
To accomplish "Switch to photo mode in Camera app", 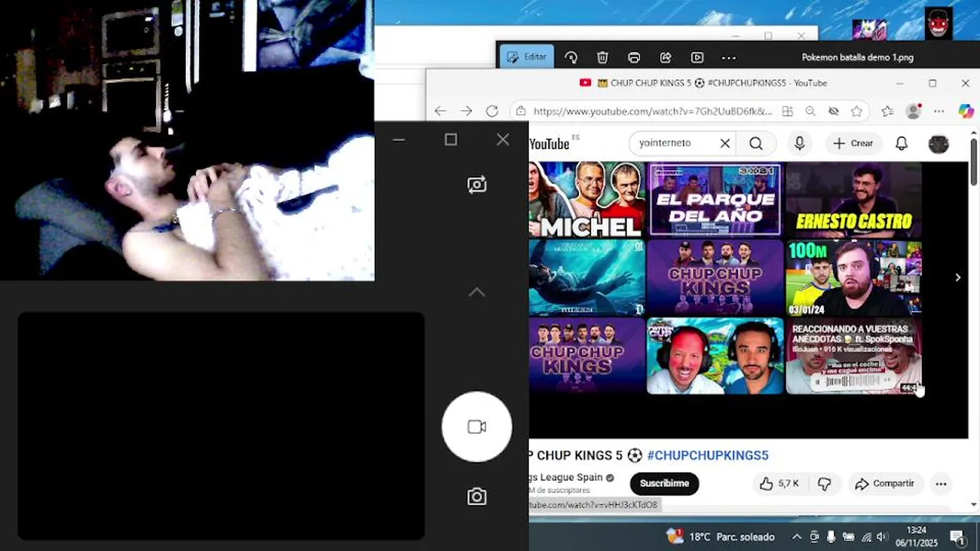I will click(476, 497).
